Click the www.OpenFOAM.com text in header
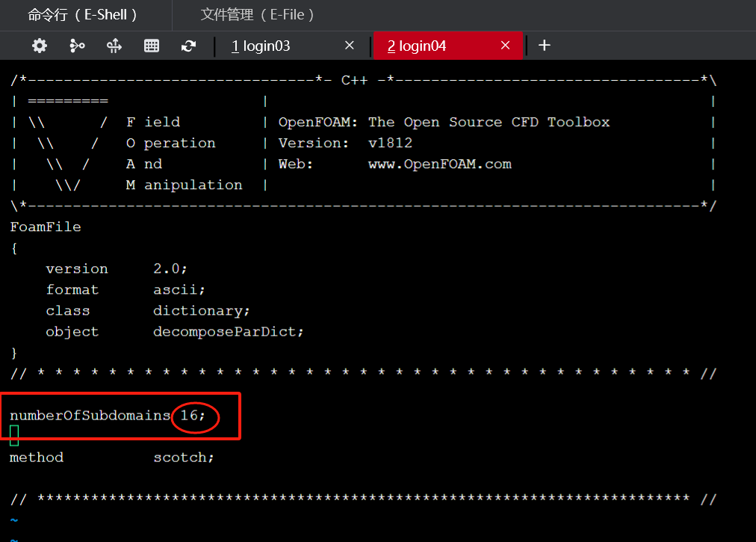This screenshot has width=756, height=542. pyautogui.click(x=439, y=164)
